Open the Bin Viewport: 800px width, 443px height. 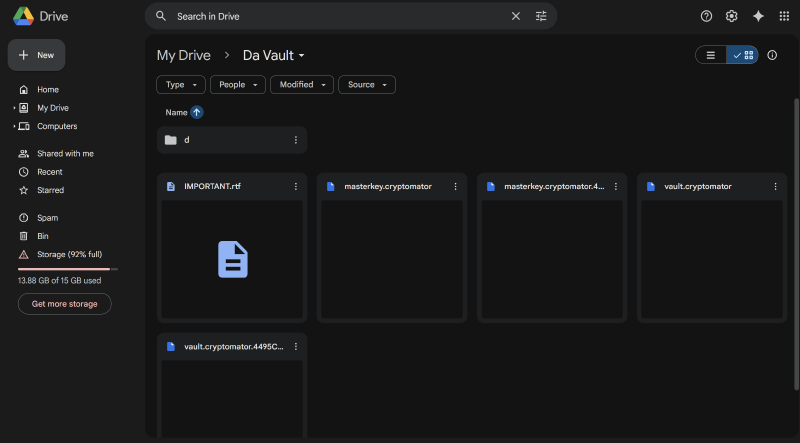pos(43,236)
